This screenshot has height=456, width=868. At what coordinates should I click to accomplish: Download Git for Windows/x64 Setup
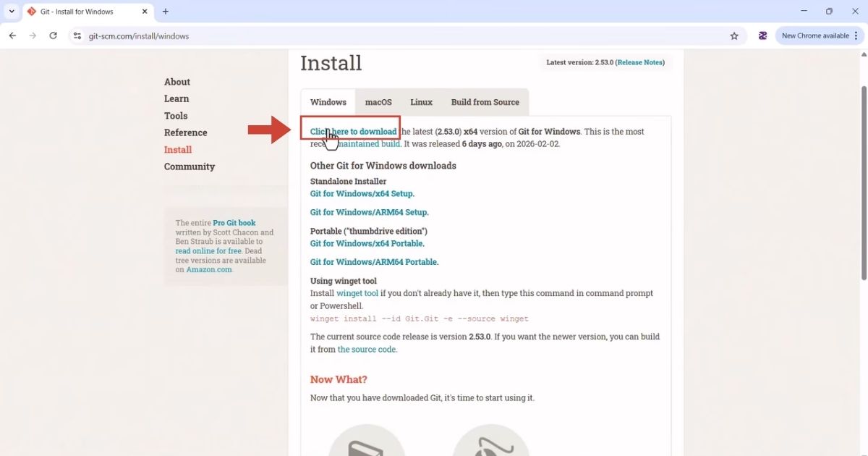(x=362, y=194)
